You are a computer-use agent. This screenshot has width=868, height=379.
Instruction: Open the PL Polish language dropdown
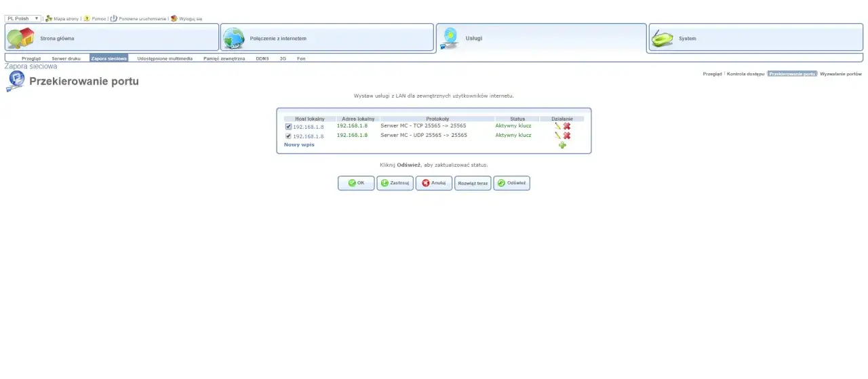point(22,19)
